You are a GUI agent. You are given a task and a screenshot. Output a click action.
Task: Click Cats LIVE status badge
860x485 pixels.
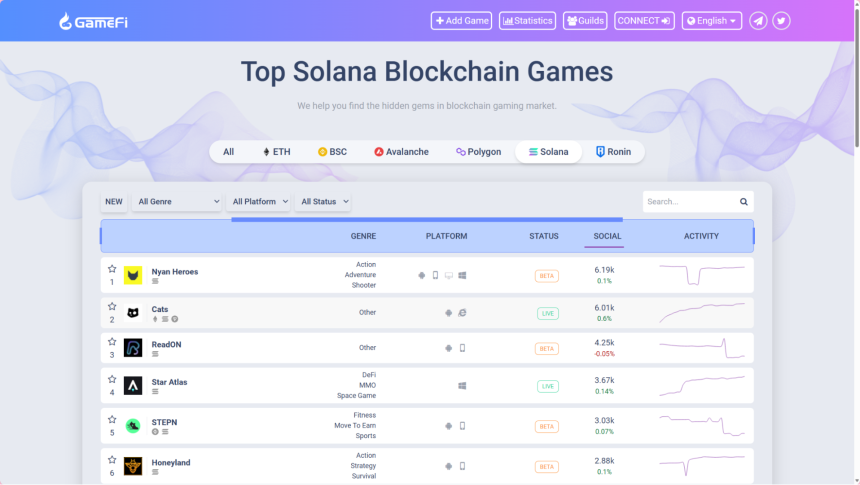tap(547, 313)
